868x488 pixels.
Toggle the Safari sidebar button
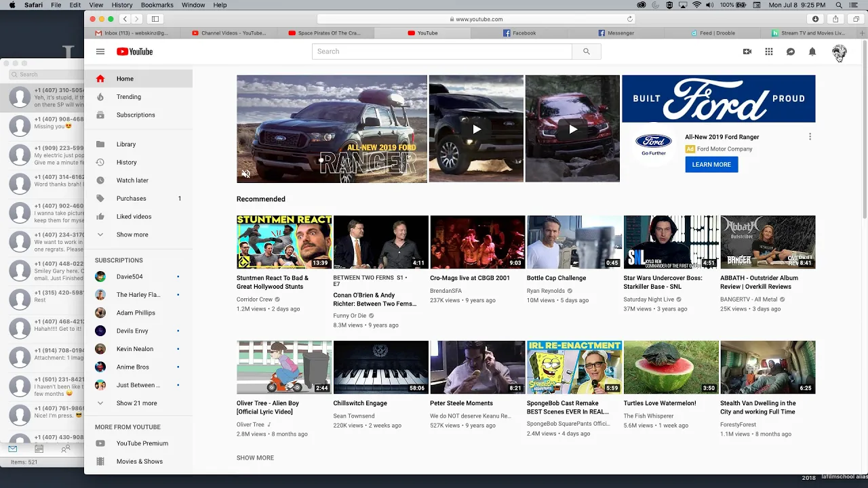155,19
